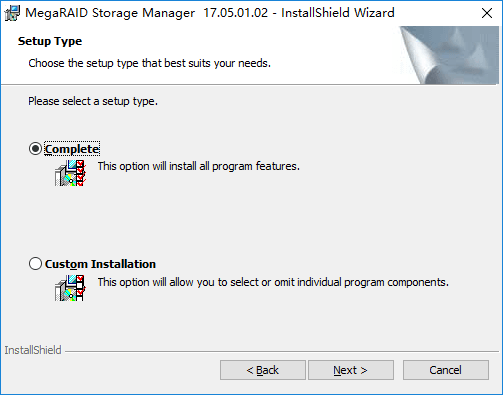Click the Setup Type heading

click(50, 41)
